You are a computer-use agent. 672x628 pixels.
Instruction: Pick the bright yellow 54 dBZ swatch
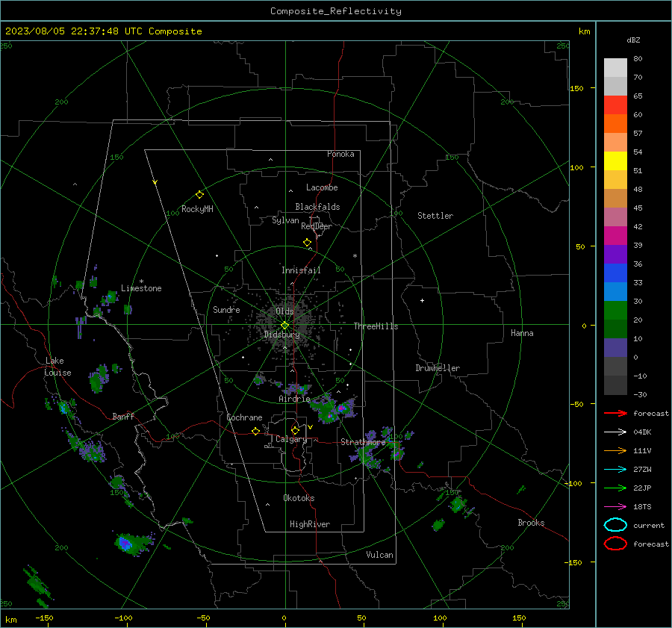615,161
